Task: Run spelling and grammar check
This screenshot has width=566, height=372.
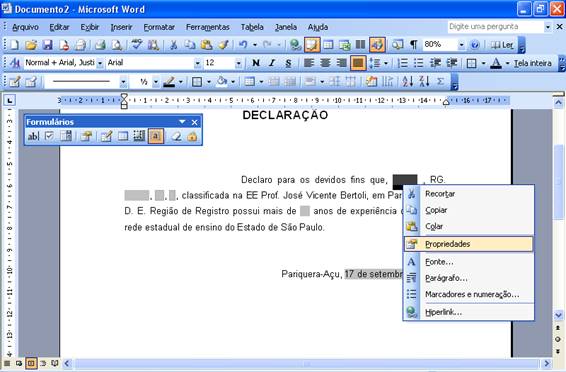Action: tap(136, 45)
